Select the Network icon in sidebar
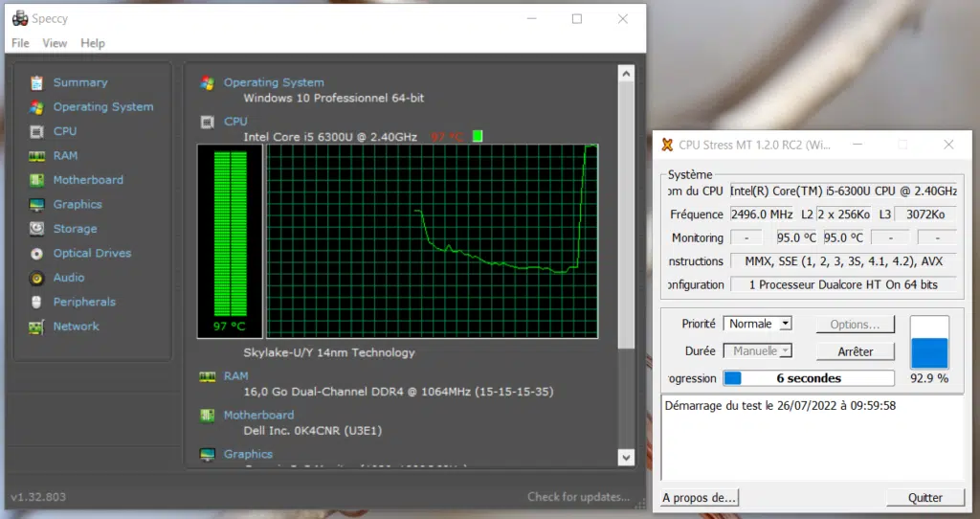This screenshot has width=980, height=519. (37, 327)
